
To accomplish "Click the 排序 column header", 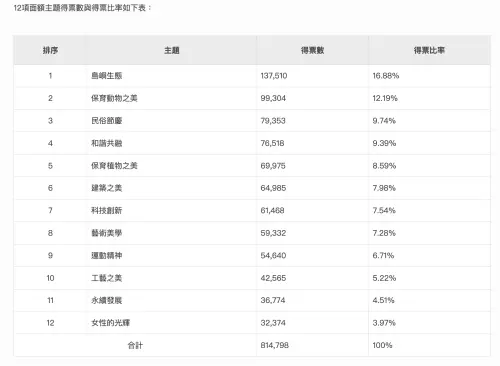I will (x=50, y=50).
